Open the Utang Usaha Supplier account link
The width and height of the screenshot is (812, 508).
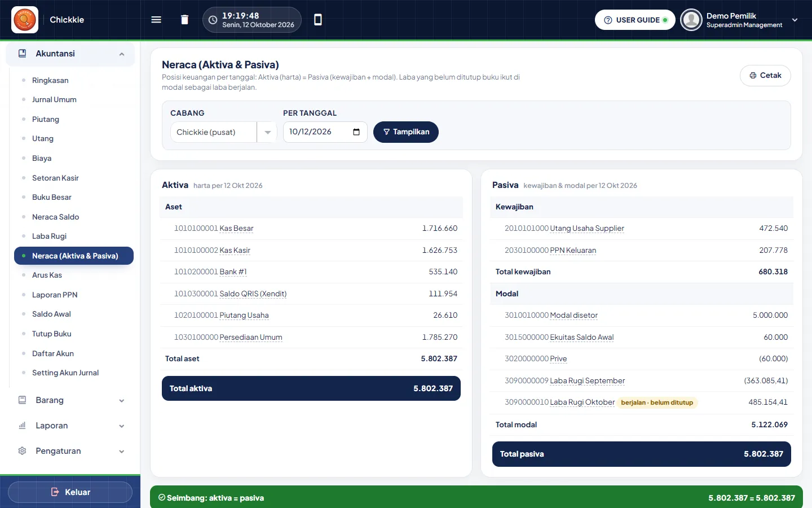click(x=587, y=229)
